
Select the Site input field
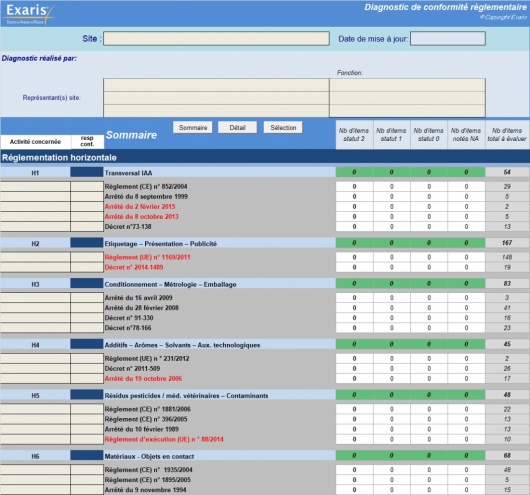coord(216,39)
